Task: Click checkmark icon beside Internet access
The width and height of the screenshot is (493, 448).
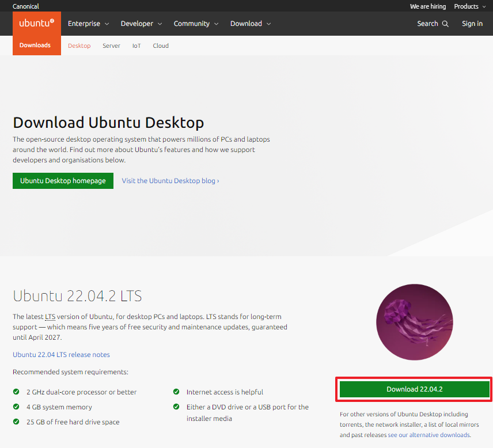Action: point(176,392)
